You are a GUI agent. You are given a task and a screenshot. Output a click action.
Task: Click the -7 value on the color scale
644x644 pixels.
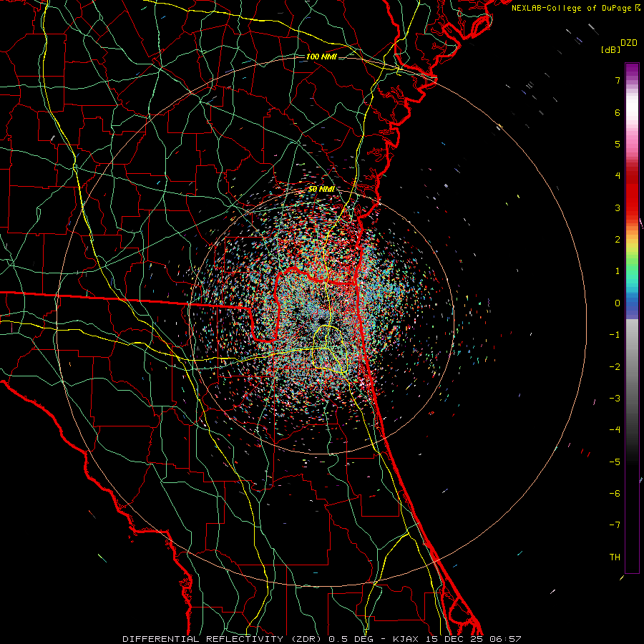coord(615,525)
